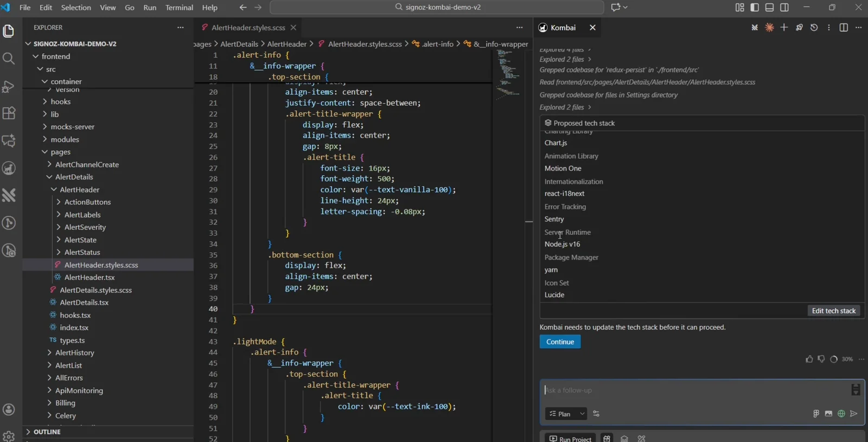Screen dimensions: 868x442
Task: Toggle the bottom panel visibility
Action: coord(769,8)
